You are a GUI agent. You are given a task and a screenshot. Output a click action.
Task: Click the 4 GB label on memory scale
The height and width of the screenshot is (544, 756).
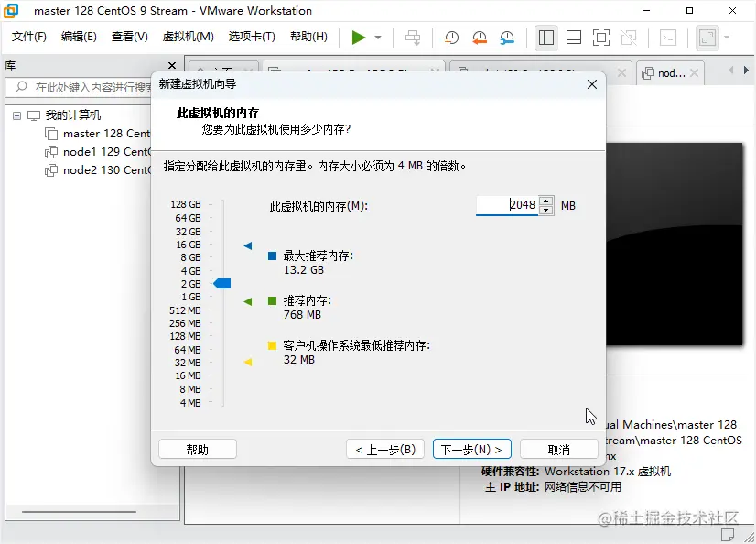pos(190,271)
